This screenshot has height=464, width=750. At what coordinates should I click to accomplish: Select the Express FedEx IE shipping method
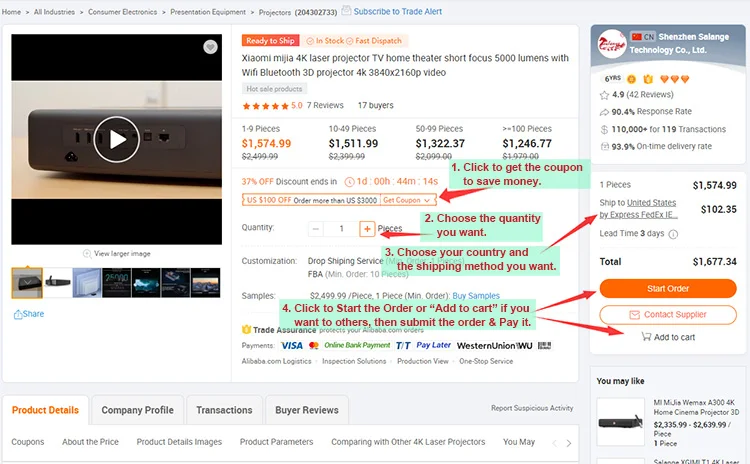click(x=639, y=215)
